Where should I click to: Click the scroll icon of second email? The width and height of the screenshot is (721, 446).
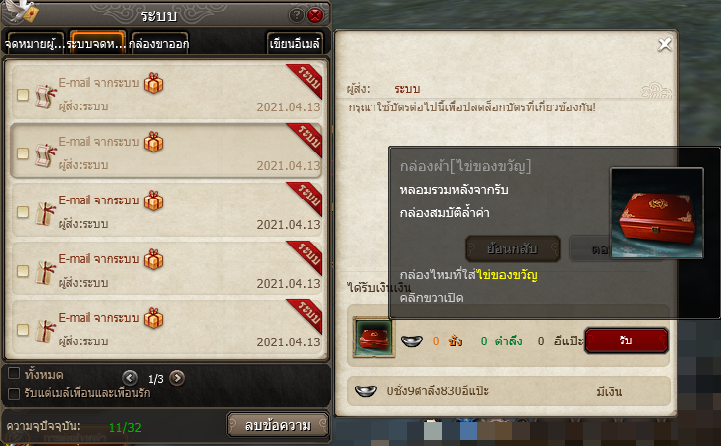pos(46,154)
